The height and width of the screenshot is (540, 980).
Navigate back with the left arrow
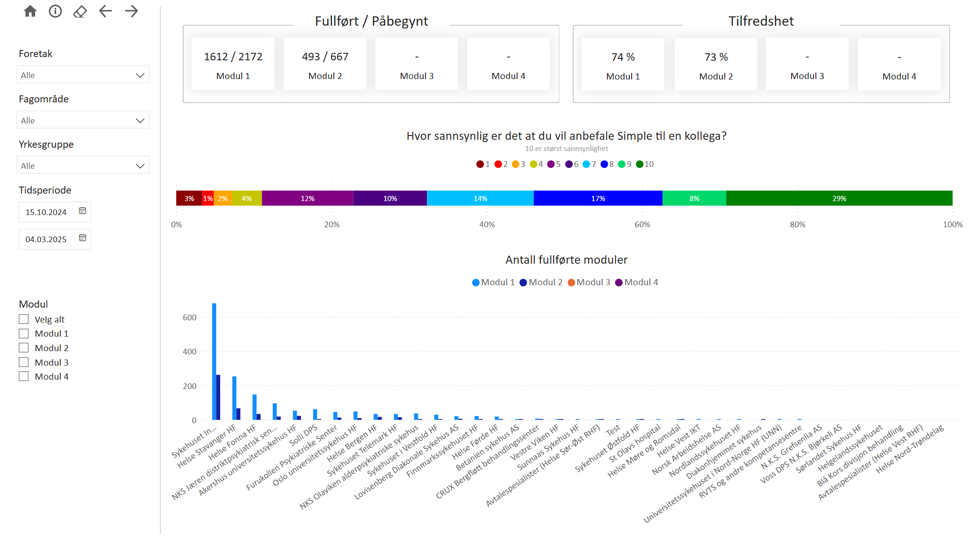tap(106, 11)
